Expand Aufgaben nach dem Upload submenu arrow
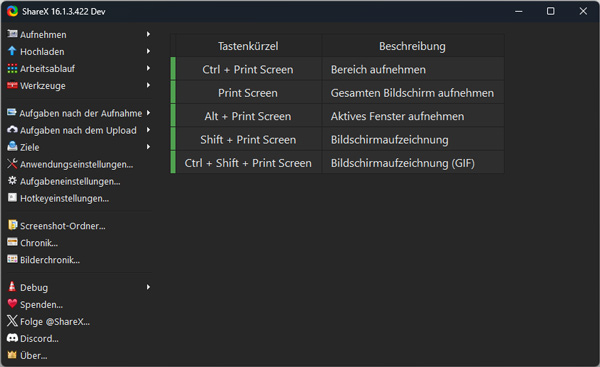 tap(148, 130)
